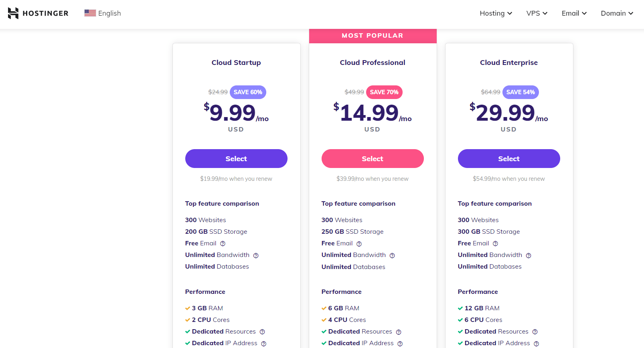Click 'Unlimited Databases' in Cloud Professional
This screenshot has height=348, width=644.
(x=353, y=267)
